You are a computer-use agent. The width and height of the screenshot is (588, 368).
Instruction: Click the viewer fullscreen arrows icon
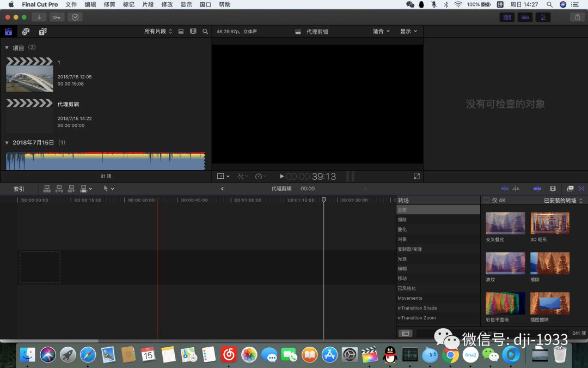coord(416,176)
